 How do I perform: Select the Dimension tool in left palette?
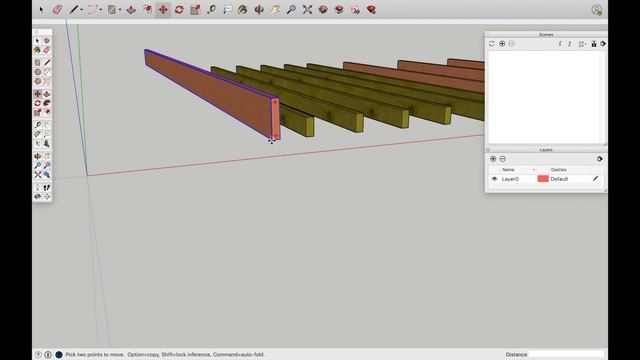pyautogui.click(x=47, y=125)
